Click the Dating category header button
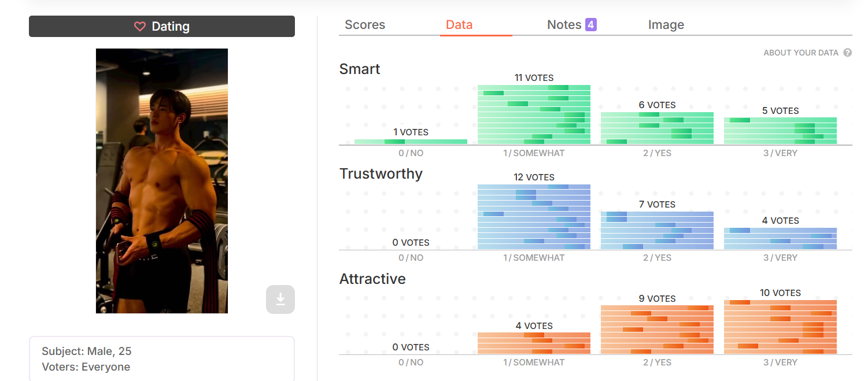This screenshot has width=868, height=381. point(162,27)
